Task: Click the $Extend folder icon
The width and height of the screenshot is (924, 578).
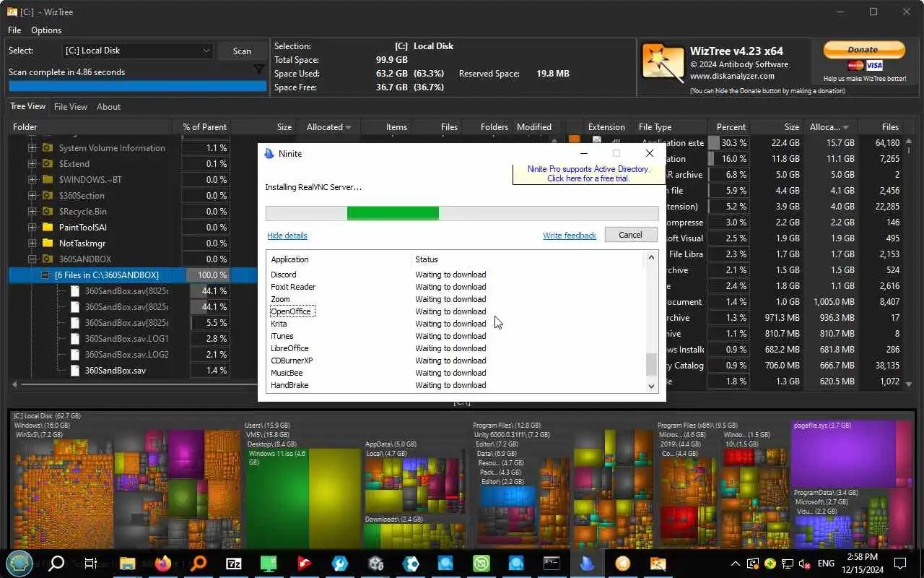Action: (x=48, y=163)
